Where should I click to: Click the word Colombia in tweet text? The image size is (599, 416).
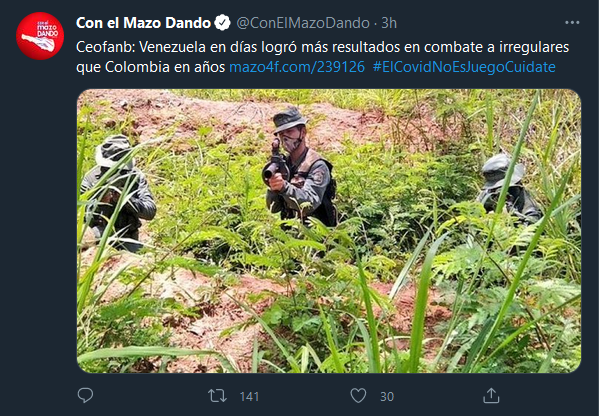(137, 67)
